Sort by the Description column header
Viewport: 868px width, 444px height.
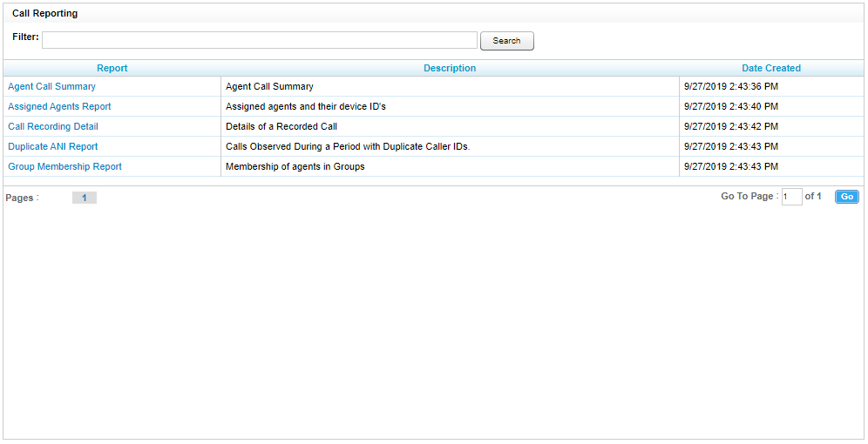point(450,68)
